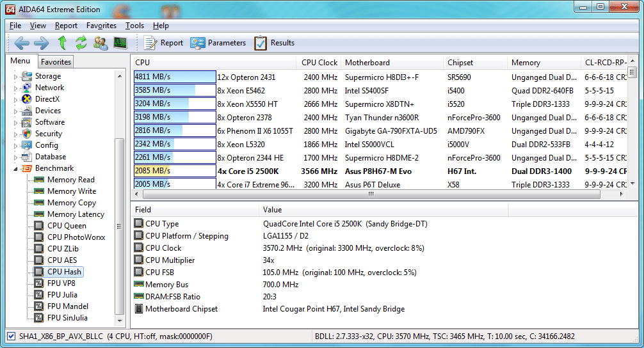644x348 pixels.
Task: Click the results list horizontal scrollbar
Action: pyautogui.click(x=371, y=194)
